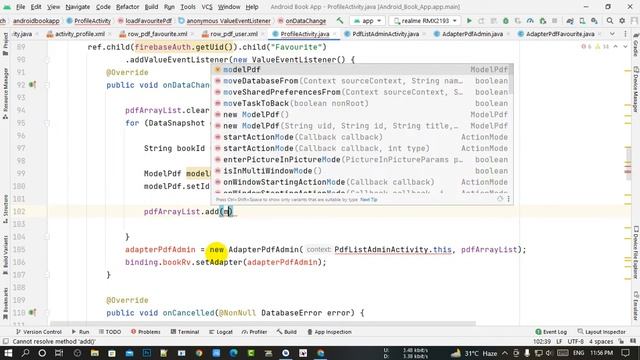
Task: Click editor horizontal scrollbar
Action: [263, 324]
